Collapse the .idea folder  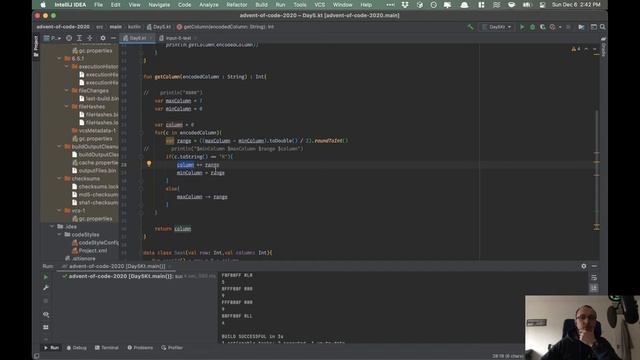52,227
